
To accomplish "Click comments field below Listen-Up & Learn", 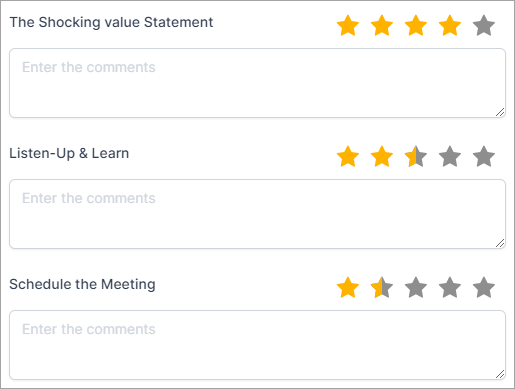I will tap(257, 214).
